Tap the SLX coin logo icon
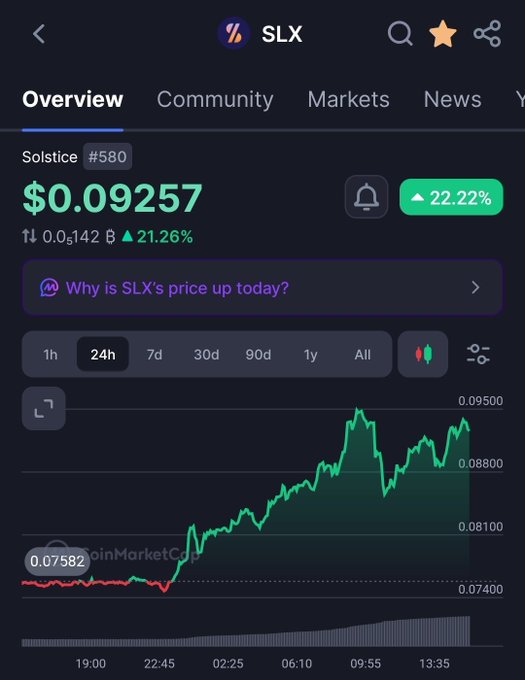 [234, 33]
